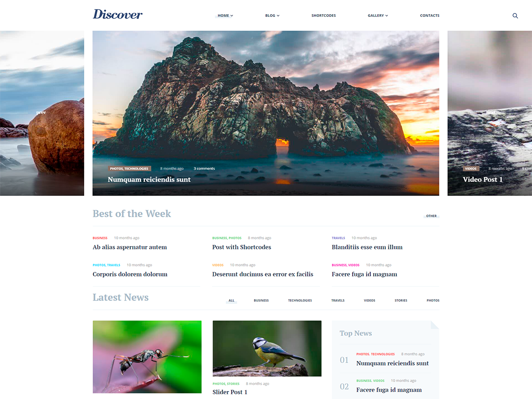The image size is (532, 399).
Task: Select the VIDEOS news filter tab
Action: (x=369, y=300)
